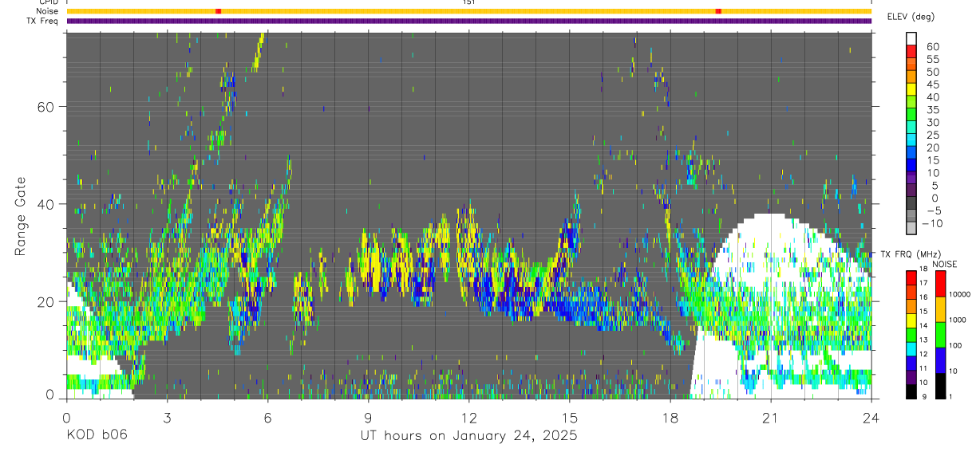
Task: Click the 'KOD b06' radar beam label
Action: click(x=97, y=435)
